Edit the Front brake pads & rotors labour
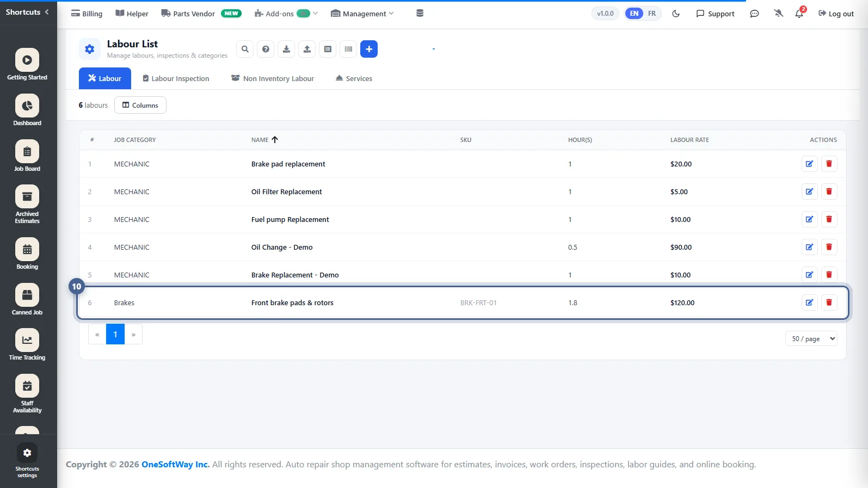This screenshot has height=488, width=868. [810, 302]
